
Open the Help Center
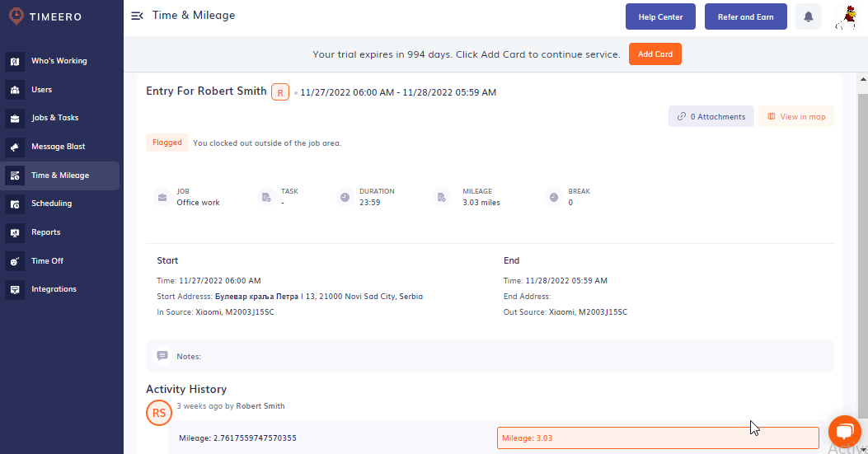point(660,16)
